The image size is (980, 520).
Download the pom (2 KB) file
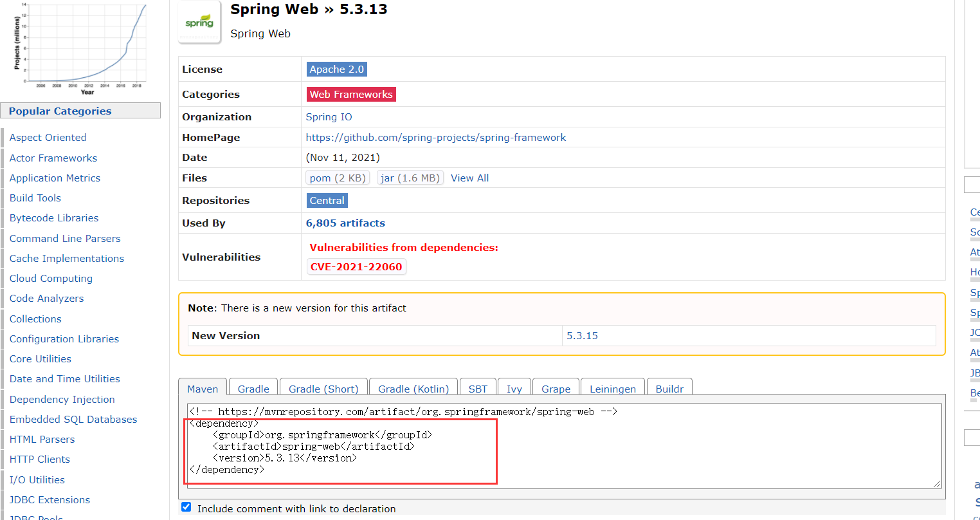tap(338, 178)
